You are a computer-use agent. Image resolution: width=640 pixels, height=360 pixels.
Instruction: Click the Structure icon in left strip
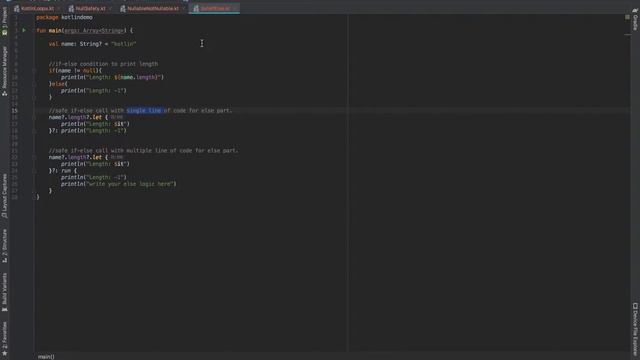pyautogui.click(x=4, y=260)
